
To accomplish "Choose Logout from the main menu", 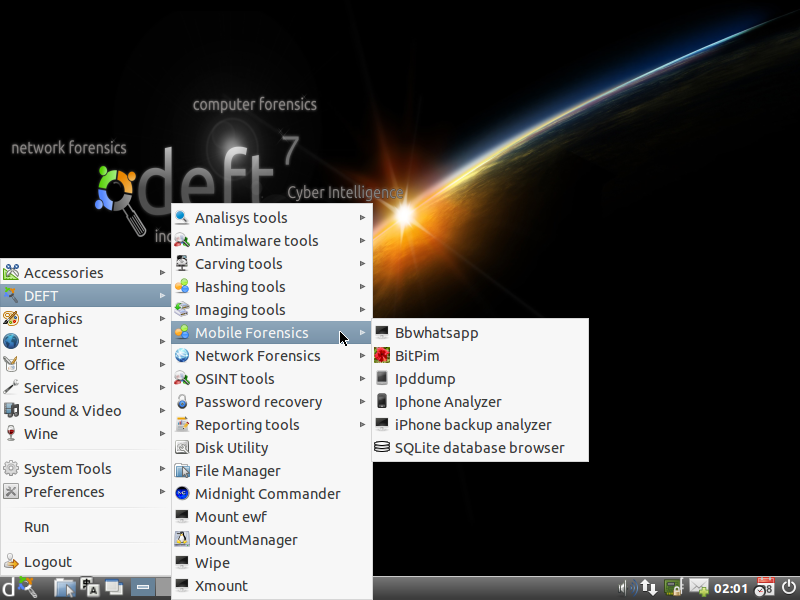I will click(x=48, y=562).
